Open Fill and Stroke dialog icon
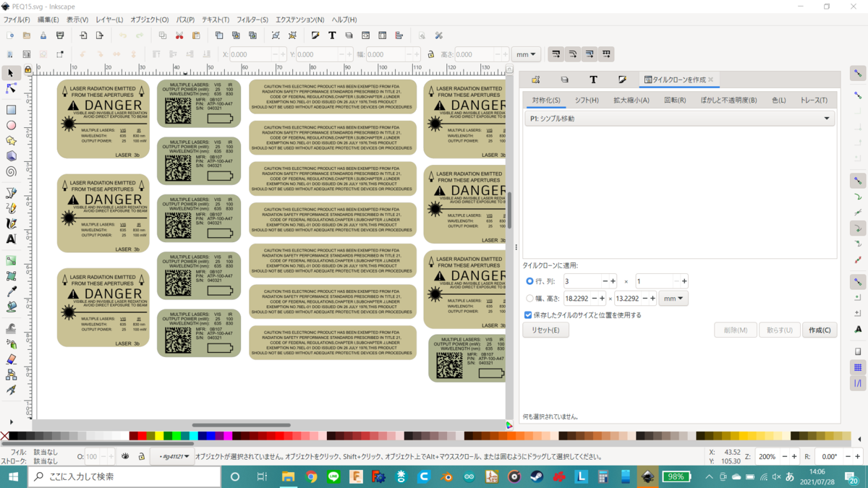 [x=315, y=35]
